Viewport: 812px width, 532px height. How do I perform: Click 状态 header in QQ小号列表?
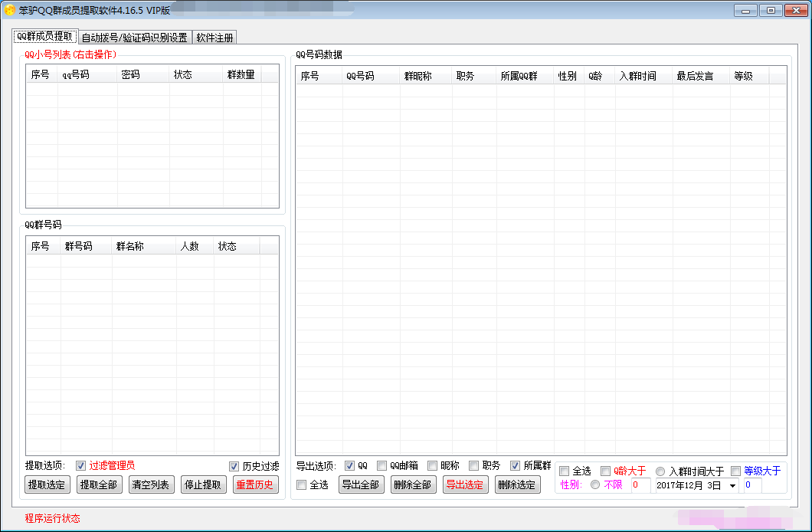click(x=196, y=74)
